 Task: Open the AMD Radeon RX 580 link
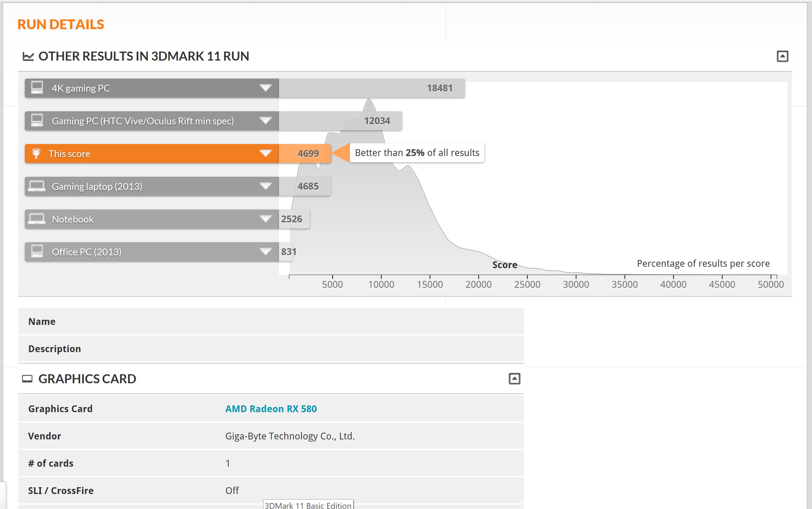[271, 409]
